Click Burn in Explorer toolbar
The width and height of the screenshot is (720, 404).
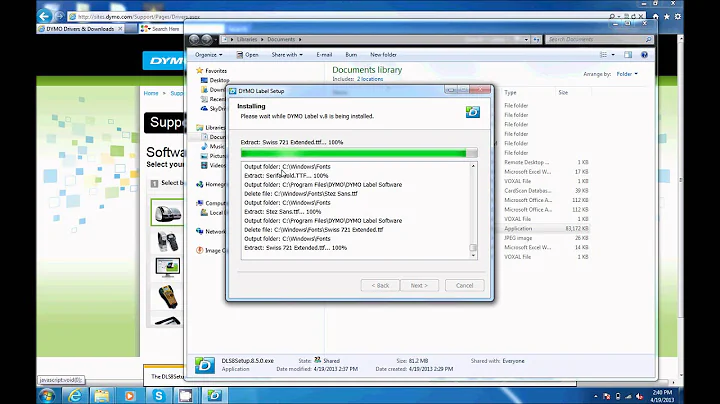tap(351, 55)
